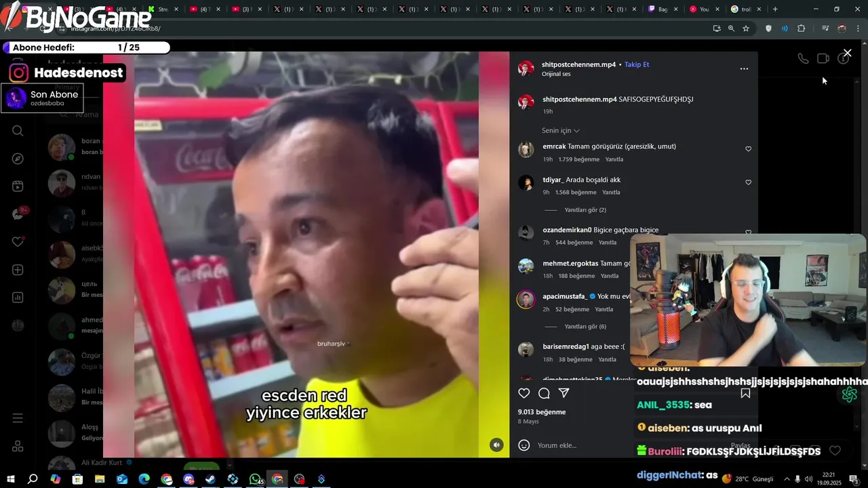
Task: Show hidden system tray icons chevron
Action: [787, 479]
